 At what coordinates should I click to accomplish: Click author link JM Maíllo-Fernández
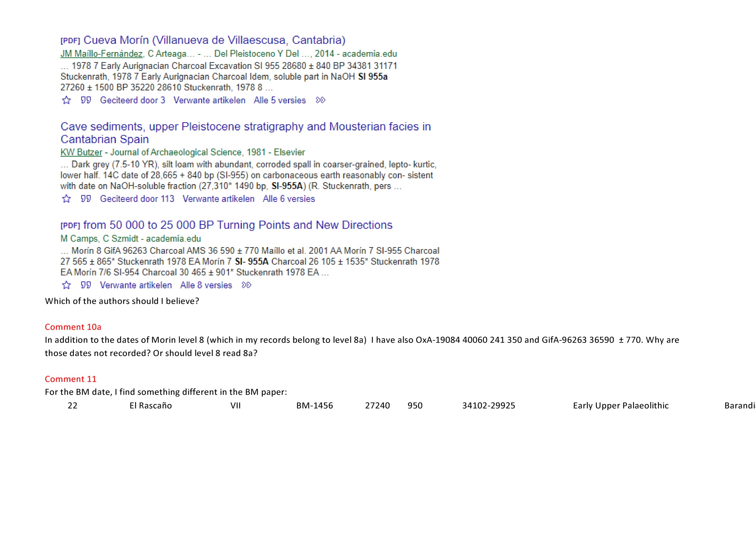pos(101,54)
